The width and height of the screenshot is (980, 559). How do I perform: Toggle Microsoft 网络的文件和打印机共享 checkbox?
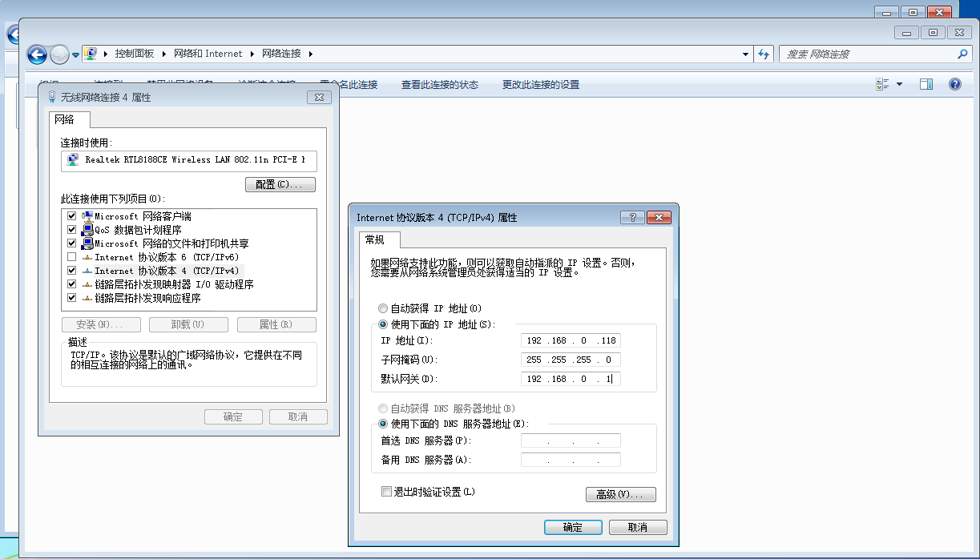pos(72,243)
